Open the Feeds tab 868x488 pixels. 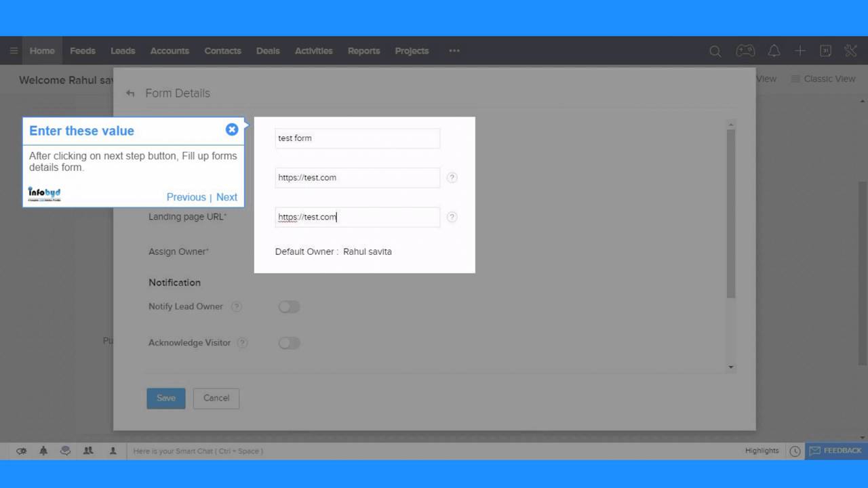tap(83, 51)
